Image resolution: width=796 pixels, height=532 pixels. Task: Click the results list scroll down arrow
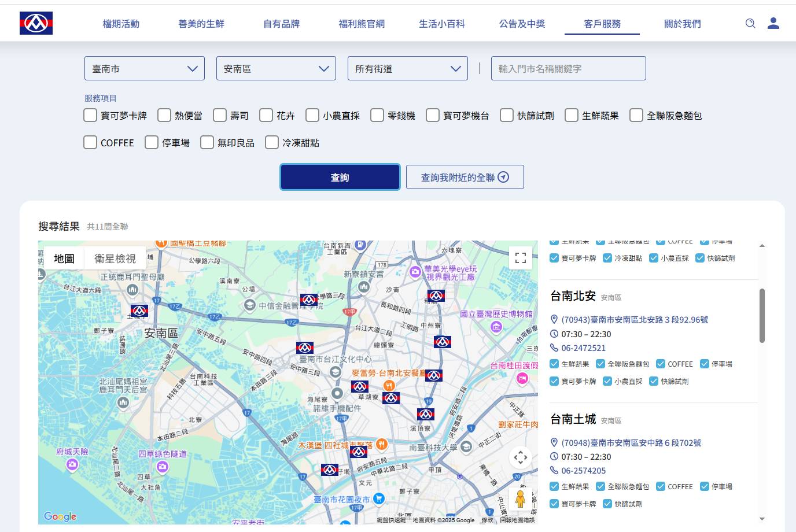click(x=762, y=519)
